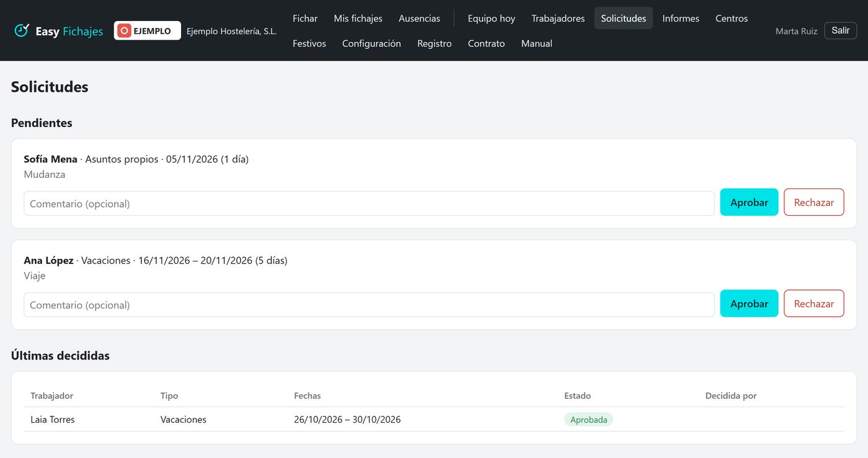
Task: Click the Fechas column header
Action: (x=308, y=395)
